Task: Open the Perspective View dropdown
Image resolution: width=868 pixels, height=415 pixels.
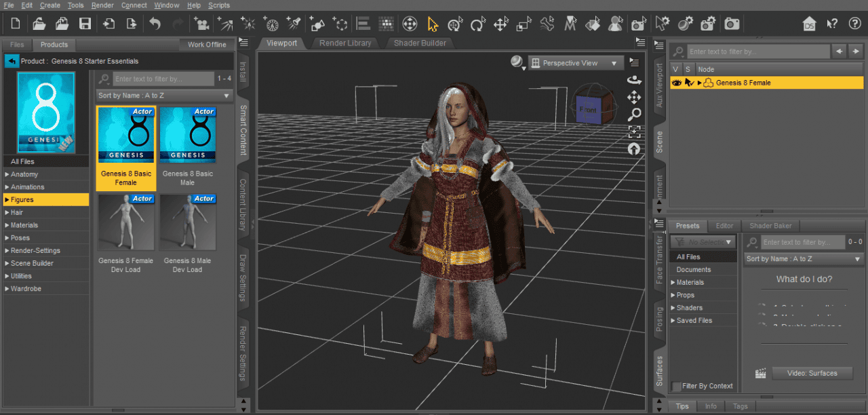Action: point(575,62)
